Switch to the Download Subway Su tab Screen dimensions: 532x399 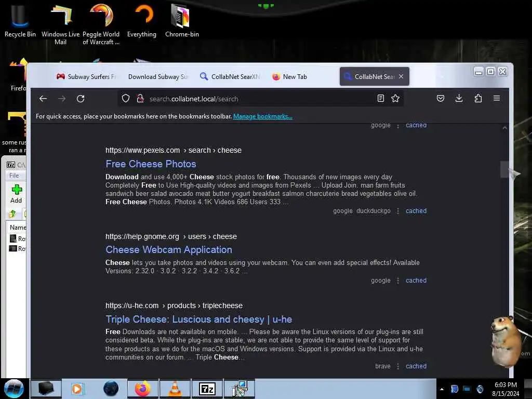click(157, 77)
